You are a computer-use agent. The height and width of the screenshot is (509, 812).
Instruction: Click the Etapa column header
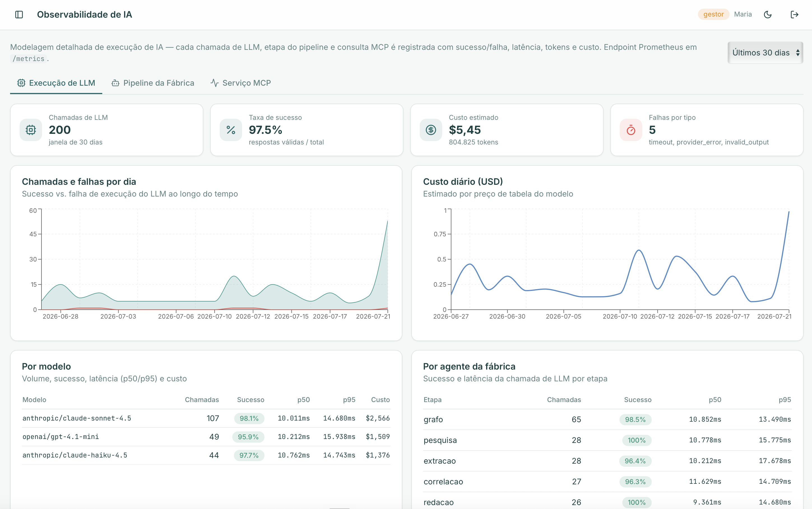pos(432,400)
